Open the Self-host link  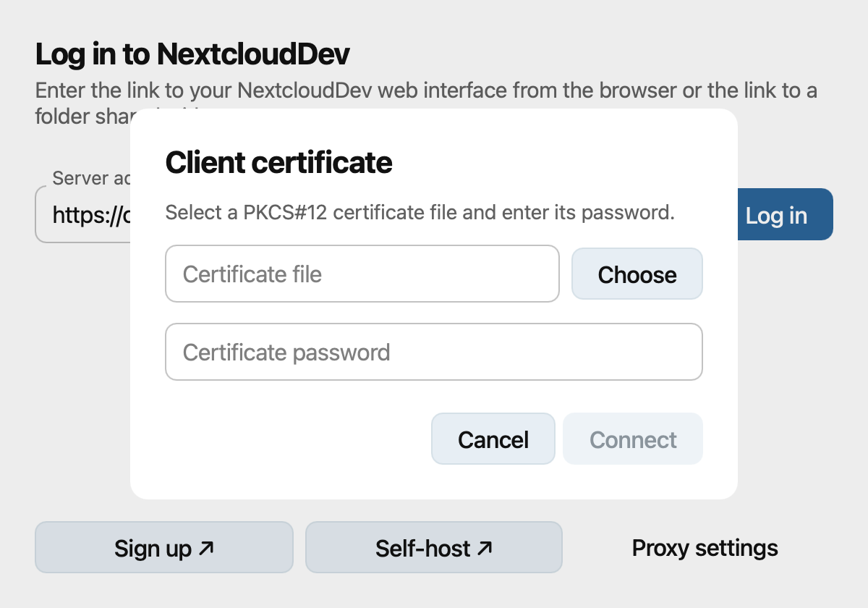[434, 547]
